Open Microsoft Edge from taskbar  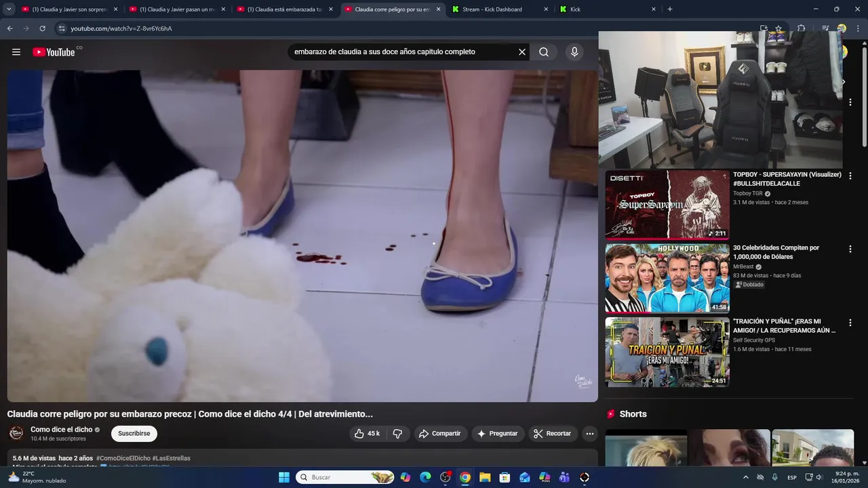pos(425,477)
